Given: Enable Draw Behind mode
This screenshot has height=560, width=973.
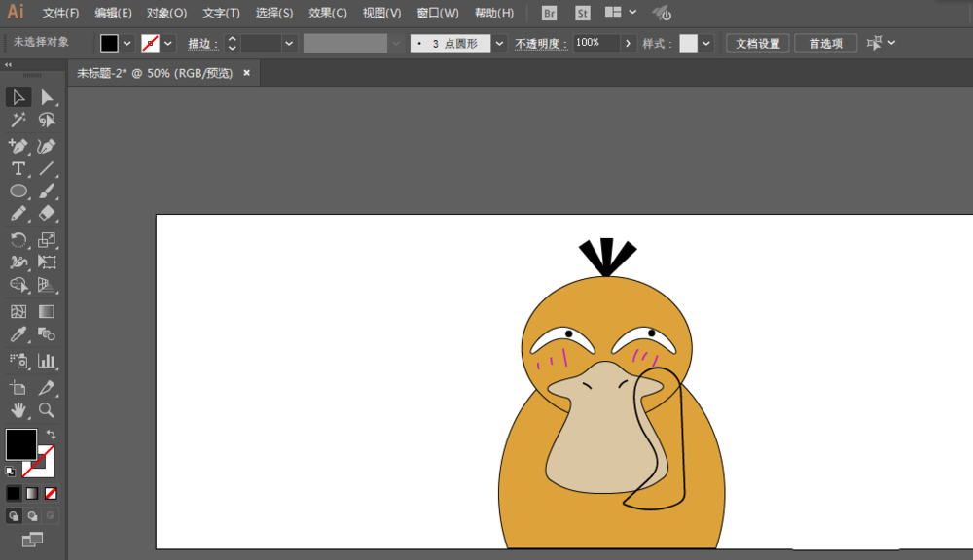Looking at the screenshot, I should coord(32,516).
